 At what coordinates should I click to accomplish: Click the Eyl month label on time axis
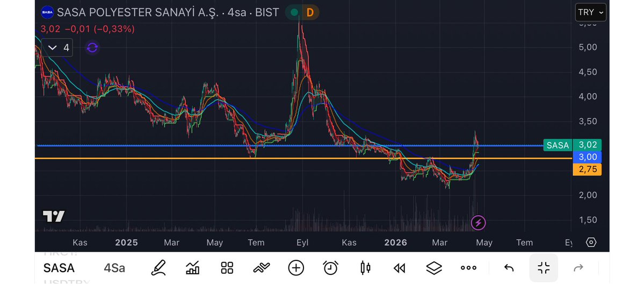pos(302,243)
